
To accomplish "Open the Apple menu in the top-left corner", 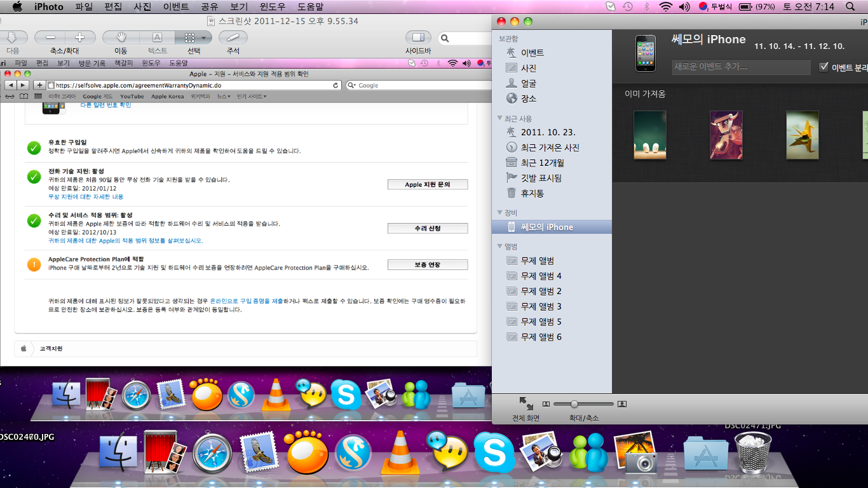I will [x=17, y=6].
